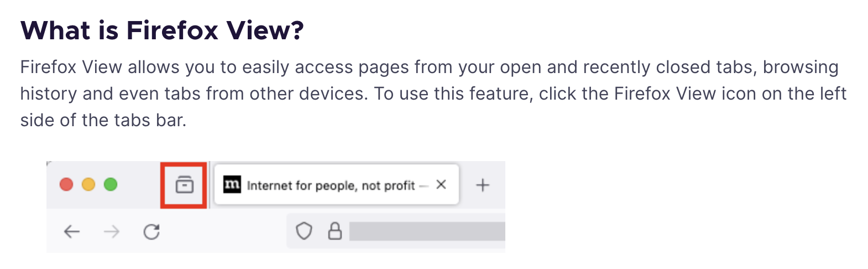Click empty tab bar space after plus button

[499, 185]
